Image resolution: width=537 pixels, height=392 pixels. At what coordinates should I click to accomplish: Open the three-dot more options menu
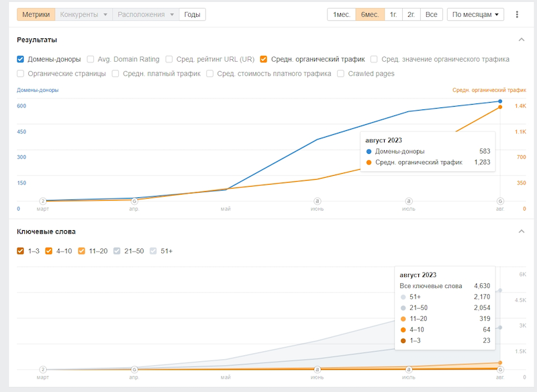pyautogui.click(x=517, y=14)
